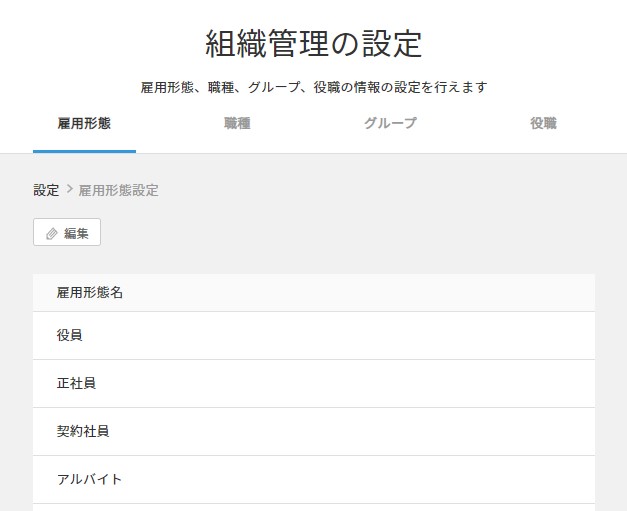Click the blue underline beneath 雇用形態 tab
This screenshot has height=511, width=627.
click(x=84, y=151)
